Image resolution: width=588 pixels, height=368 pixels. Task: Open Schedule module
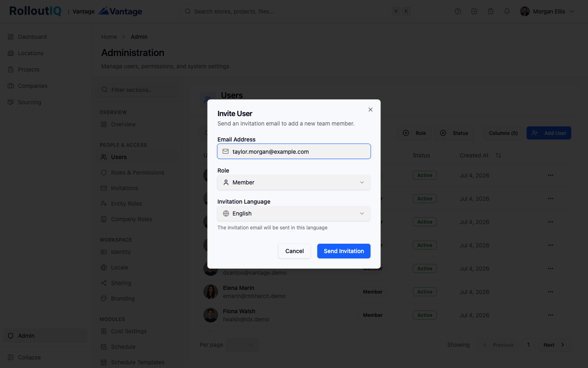pos(138,347)
